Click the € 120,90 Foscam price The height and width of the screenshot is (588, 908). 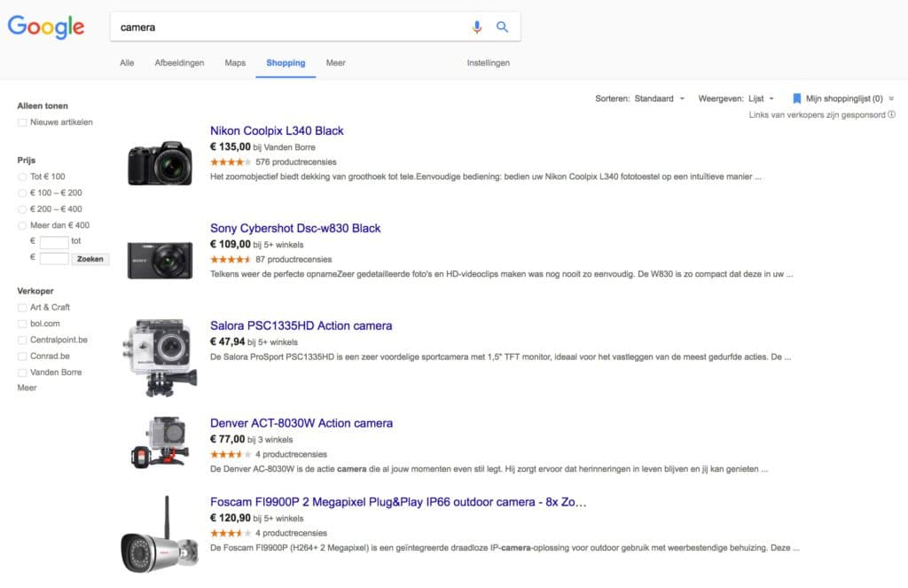[231, 518]
